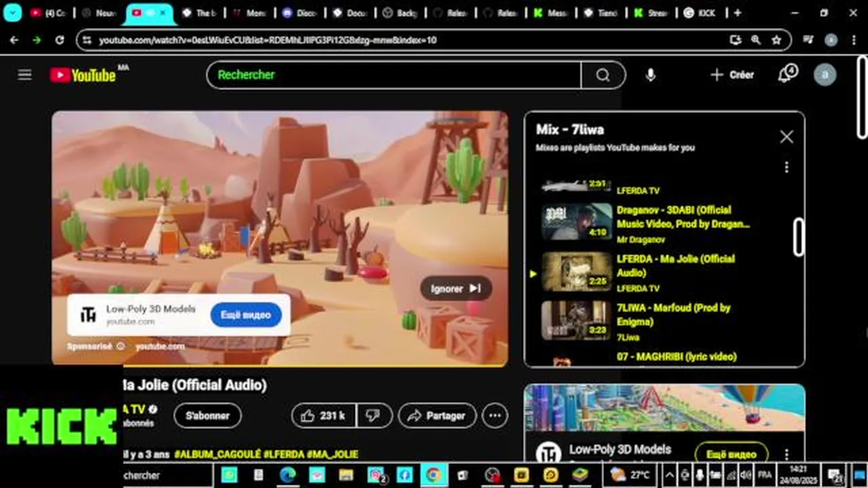Viewport: 868px width, 488px height.
Task: Share the video via Partager
Action: (x=437, y=415)
